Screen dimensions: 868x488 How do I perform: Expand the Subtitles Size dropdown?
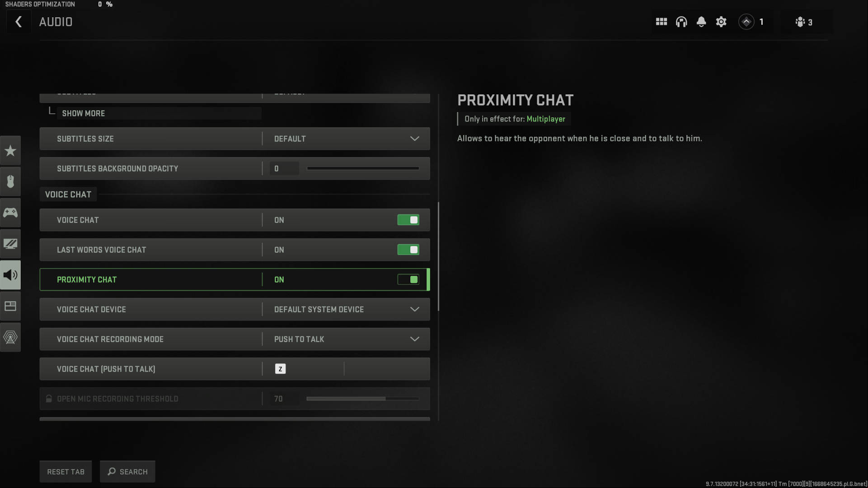[346, 139]
